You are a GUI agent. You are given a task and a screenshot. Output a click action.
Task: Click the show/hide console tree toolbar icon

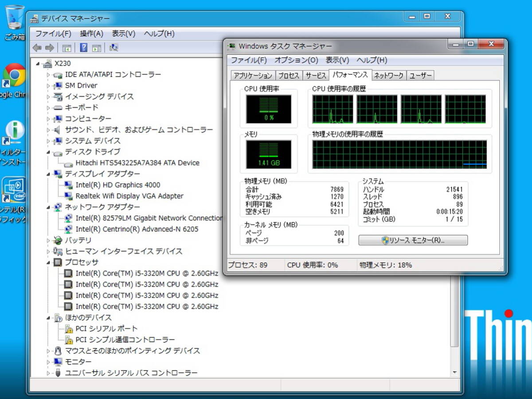(x=67, y=48)
